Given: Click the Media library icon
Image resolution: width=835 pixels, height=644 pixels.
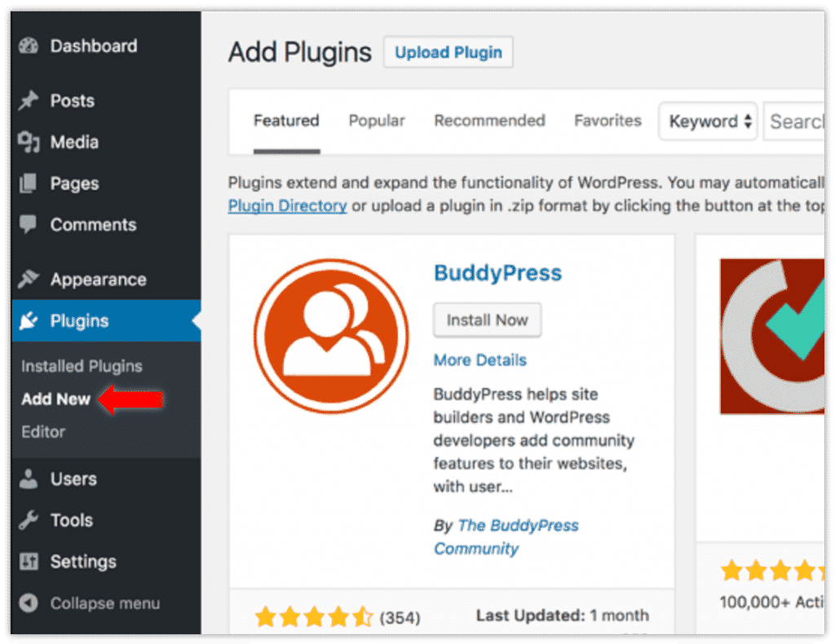Looking at the screenshot, I should (x=29, y=142).
